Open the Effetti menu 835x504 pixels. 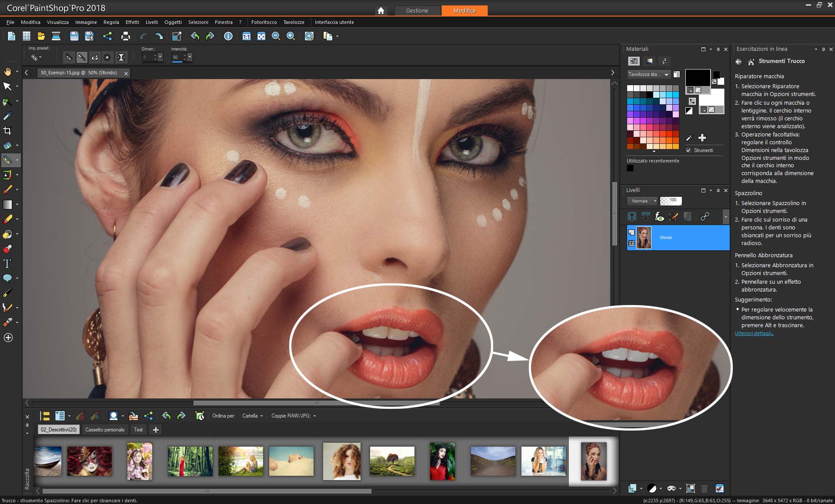point(132,22)
